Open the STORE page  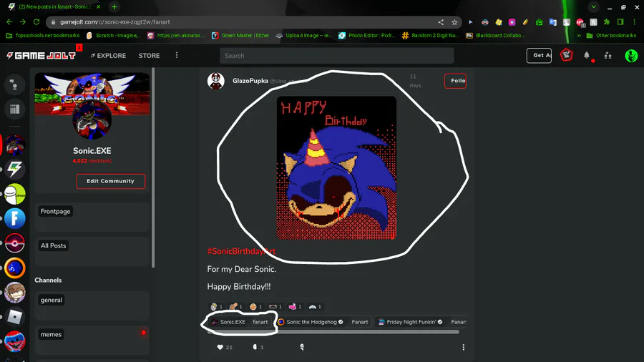pyautogui.click(x=149, y=55)
